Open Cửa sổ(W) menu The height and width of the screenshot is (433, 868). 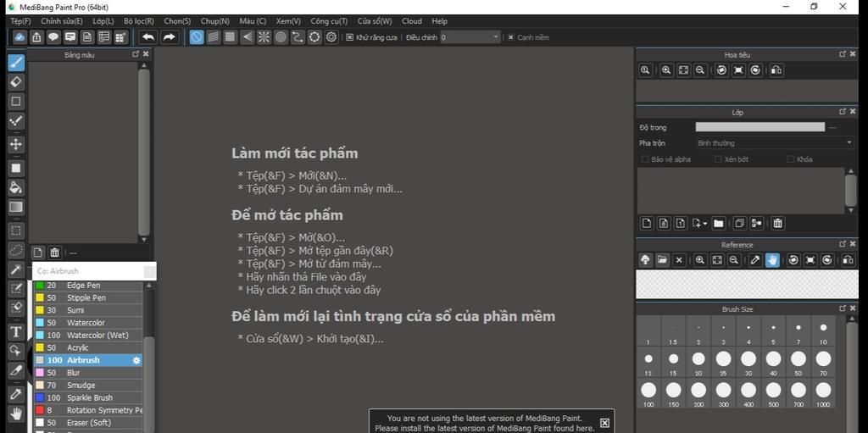(x=374, y=21)
